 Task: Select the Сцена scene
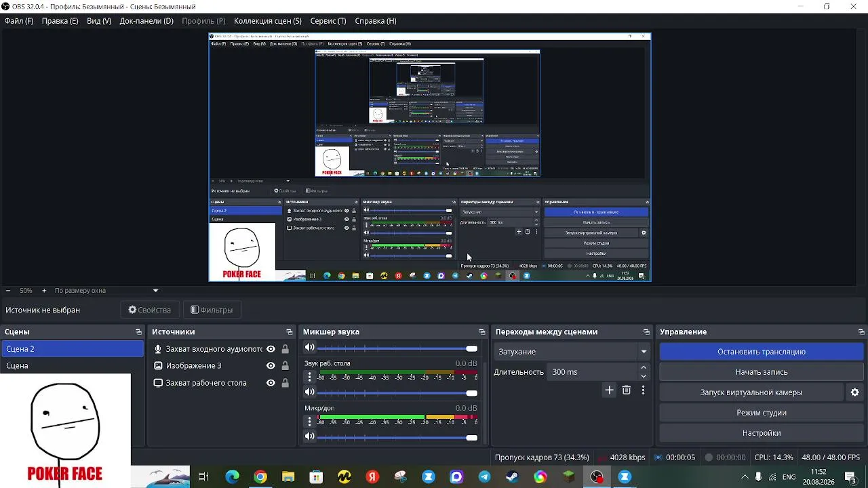click(x=72, y=366)
